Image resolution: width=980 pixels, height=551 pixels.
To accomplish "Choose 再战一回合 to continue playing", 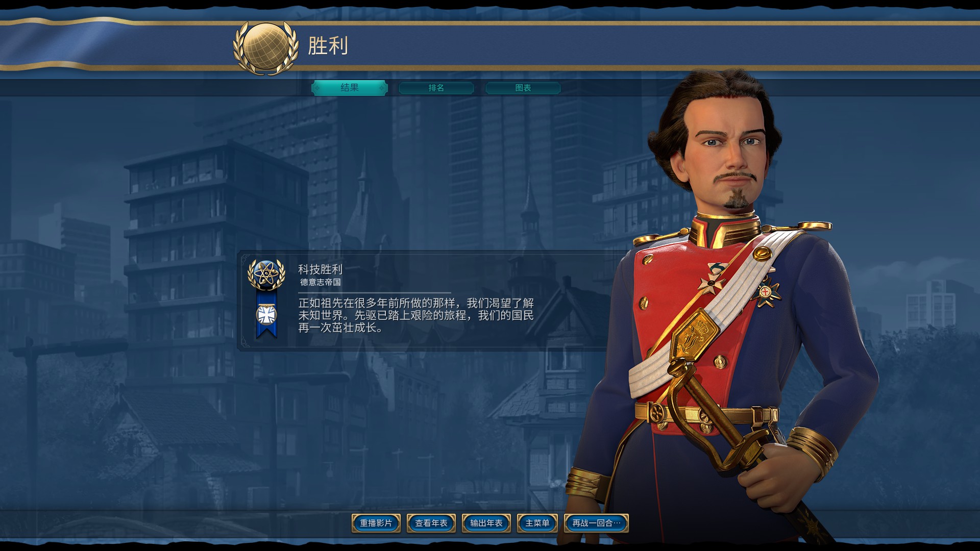I will coord(596,523).
